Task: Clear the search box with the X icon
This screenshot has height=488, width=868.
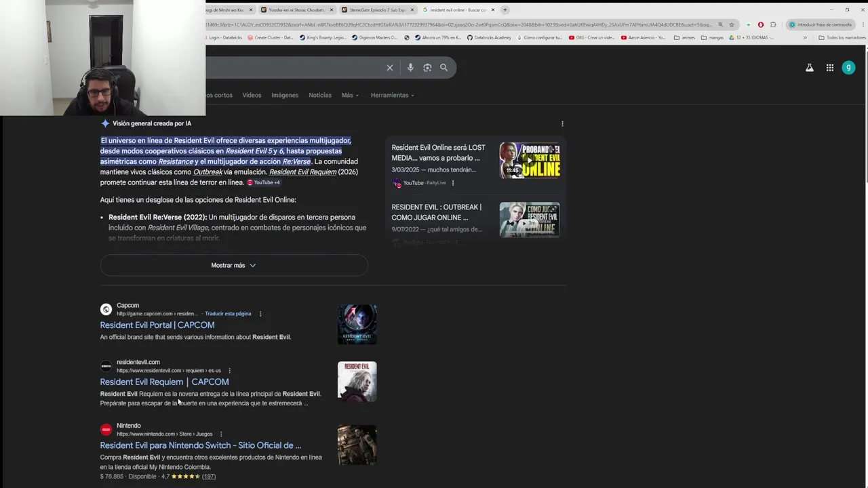Action: [x=390, y=68]
